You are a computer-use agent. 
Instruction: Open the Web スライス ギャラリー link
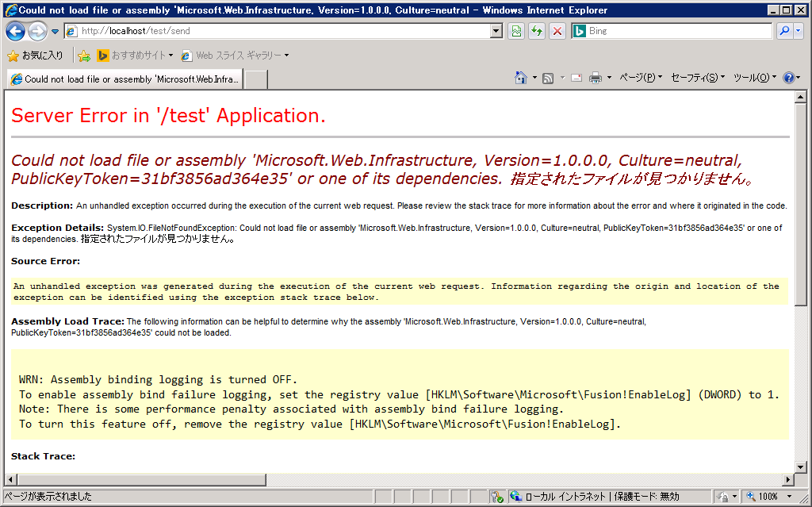[235, 55]
